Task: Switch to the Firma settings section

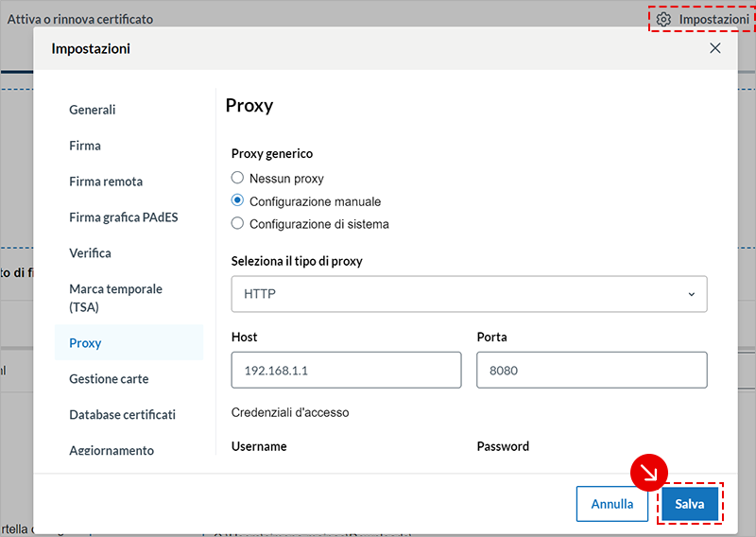Action: click(85, 146)
